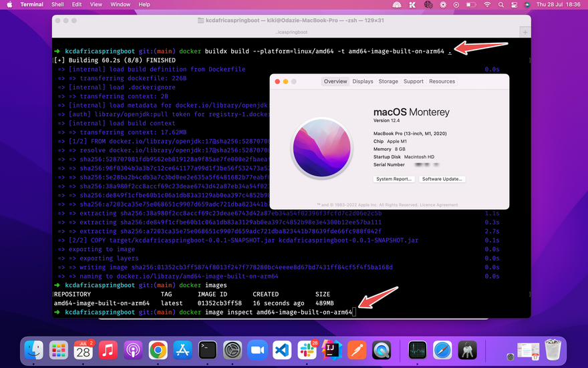The height and width of the screenshot is (368, 588).
Task: Switch to the Storage tab
Action: pyautogui.click(x=388, y=81)
